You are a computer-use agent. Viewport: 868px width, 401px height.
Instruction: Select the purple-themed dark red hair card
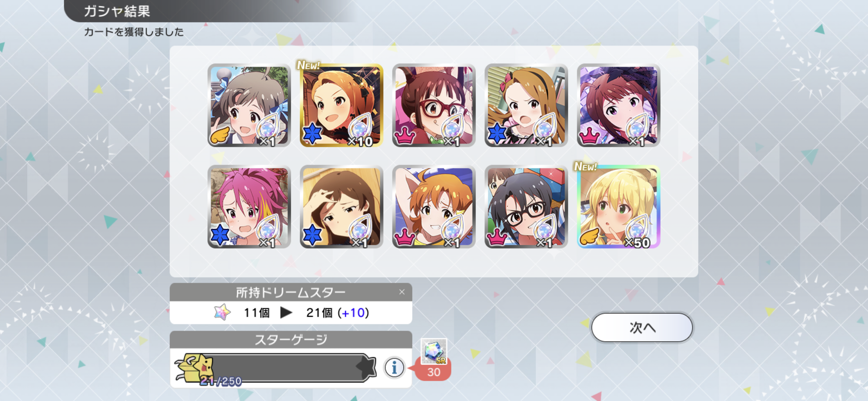(618, 105)
